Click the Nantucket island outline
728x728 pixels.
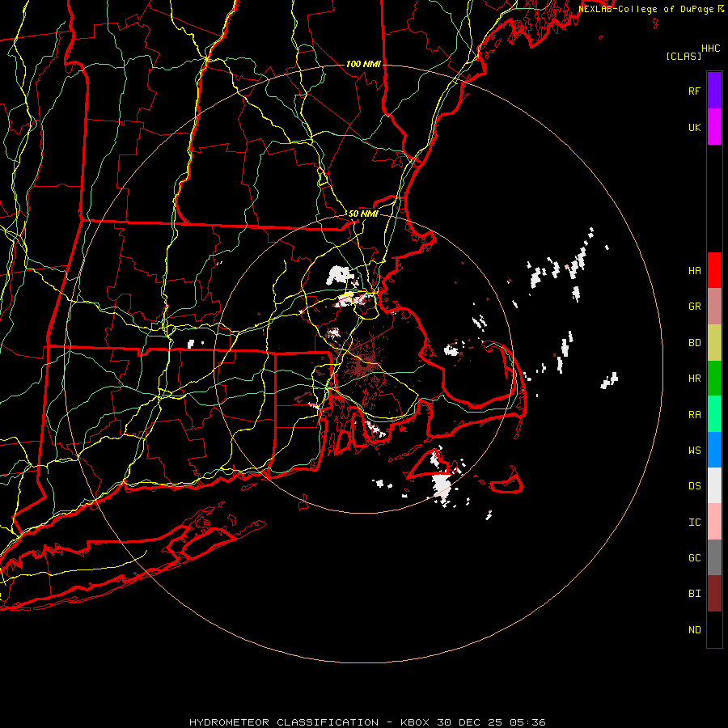click(506, 481)
